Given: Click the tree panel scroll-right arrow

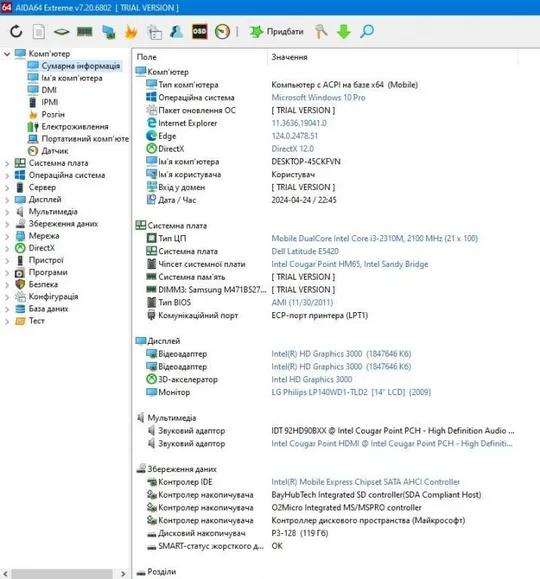Looking at the screenshot, I should [123, 574].
